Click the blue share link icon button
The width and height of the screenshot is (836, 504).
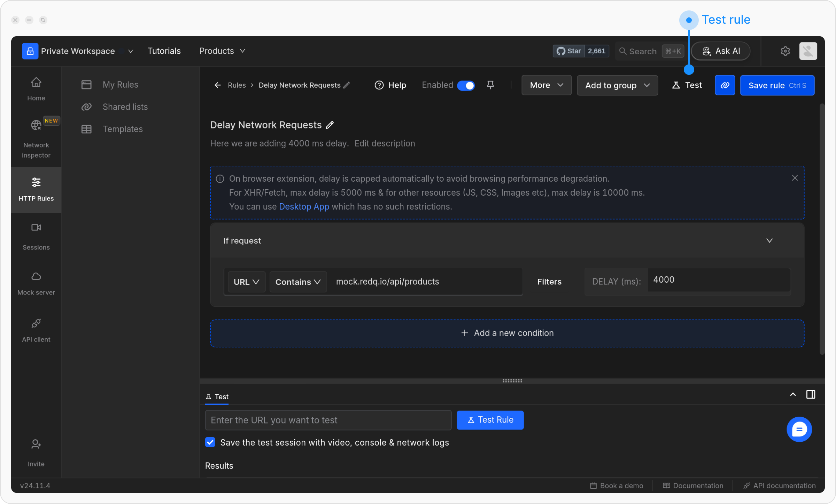click(x=725, y=85)
